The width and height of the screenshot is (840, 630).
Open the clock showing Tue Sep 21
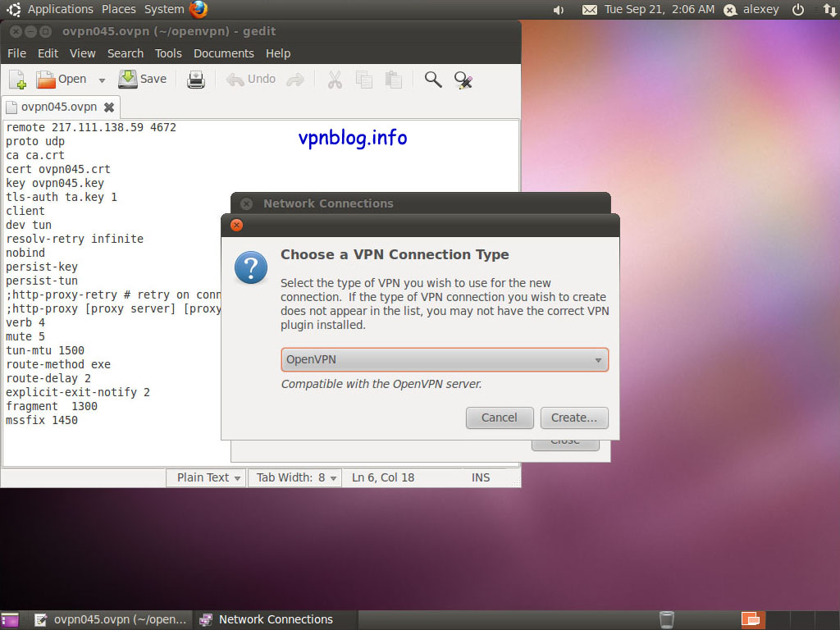(x=659, y=9)
